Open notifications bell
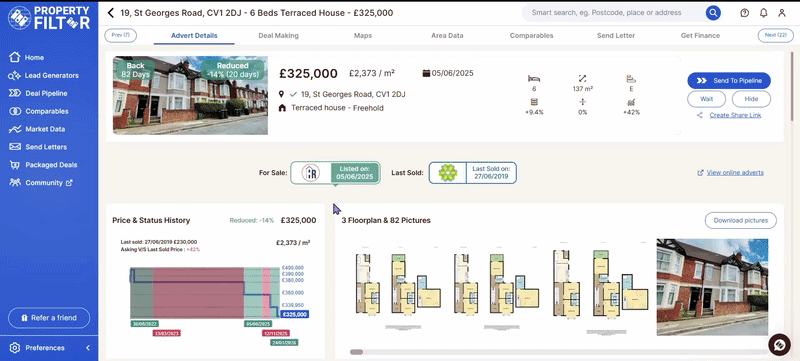This screenshot has height=361, width=800. (x=763, y=13)
